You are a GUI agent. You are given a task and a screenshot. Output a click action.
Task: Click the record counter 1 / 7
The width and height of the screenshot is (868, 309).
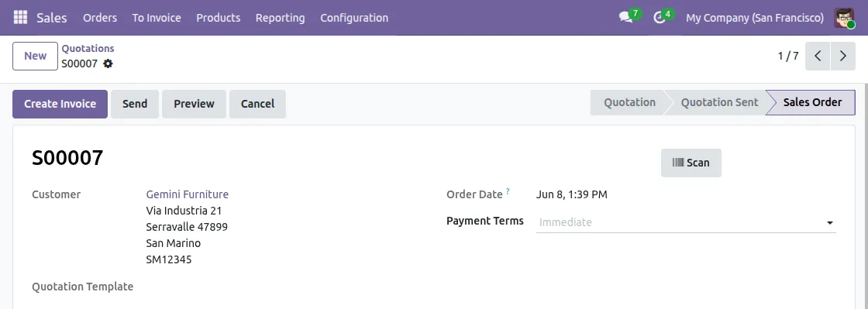point(788,56)
